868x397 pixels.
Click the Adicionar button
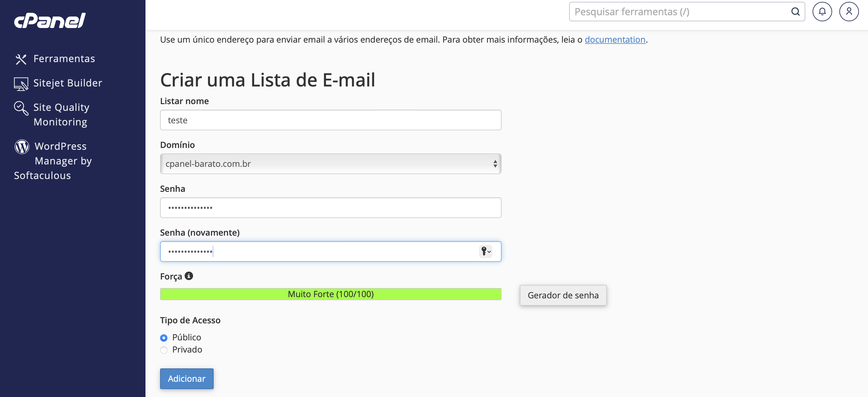tap(187, 378)
